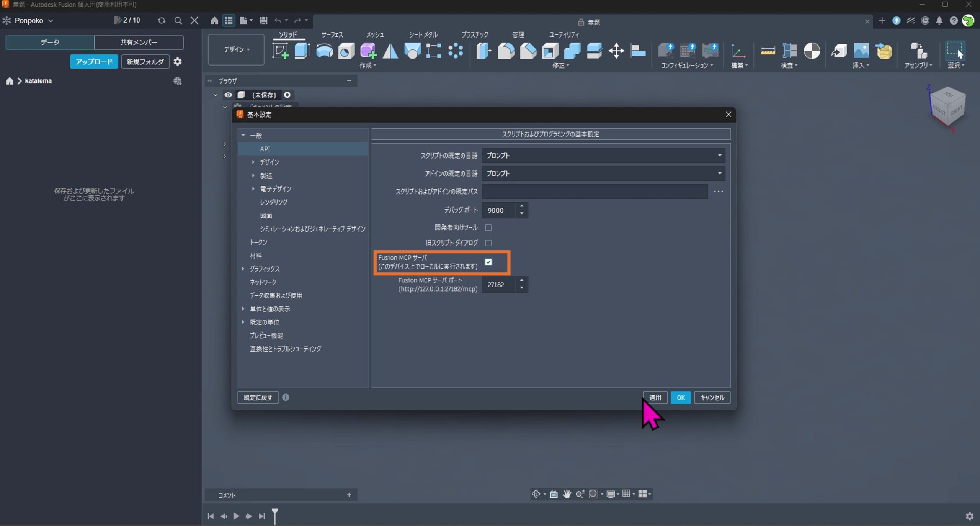Open the デザイン workspace dropdown
980x526 pixels.
236,49
